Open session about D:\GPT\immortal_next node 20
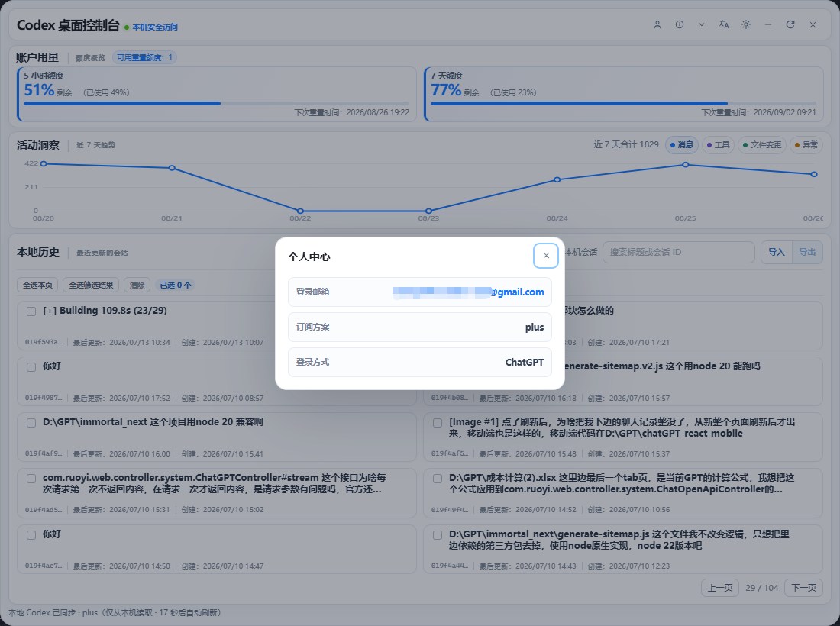The width and height of the screenshot is (840, 626). tap(153, 422)
